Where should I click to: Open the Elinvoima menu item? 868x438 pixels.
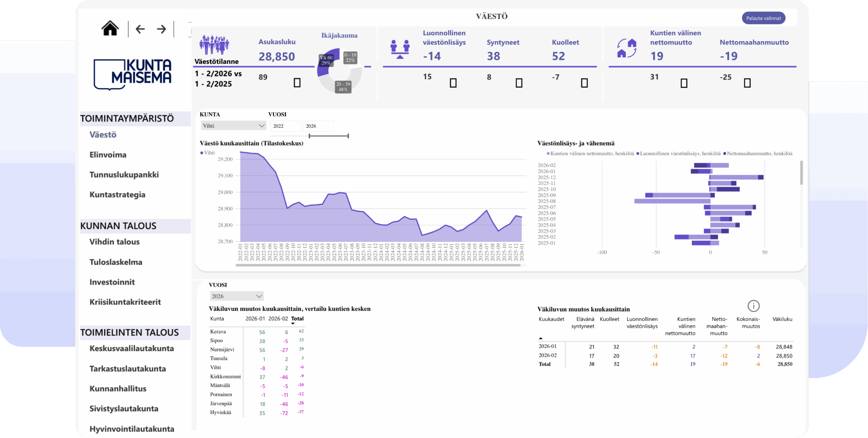[108, 155]
